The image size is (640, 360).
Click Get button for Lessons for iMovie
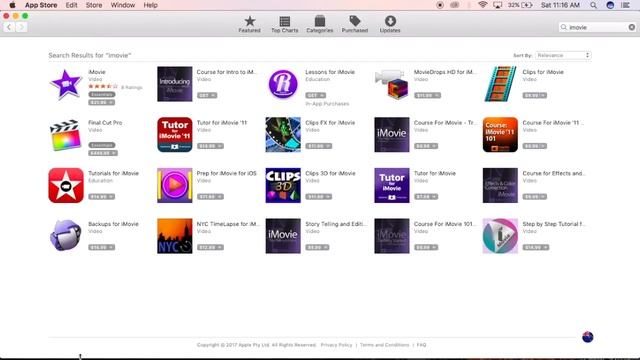(316, 96)
